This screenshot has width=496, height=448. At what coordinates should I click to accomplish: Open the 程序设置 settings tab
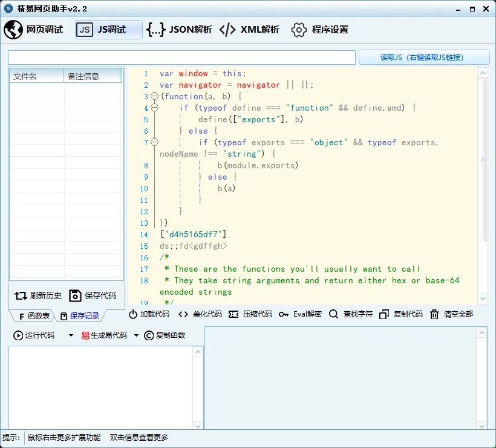320,30
